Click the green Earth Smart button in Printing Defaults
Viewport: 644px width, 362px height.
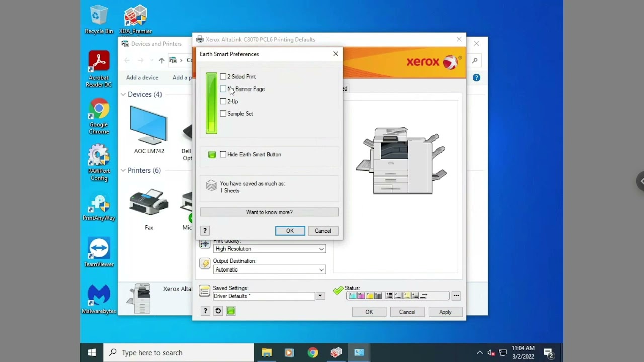pyautogui.click(x=231, y=311)
